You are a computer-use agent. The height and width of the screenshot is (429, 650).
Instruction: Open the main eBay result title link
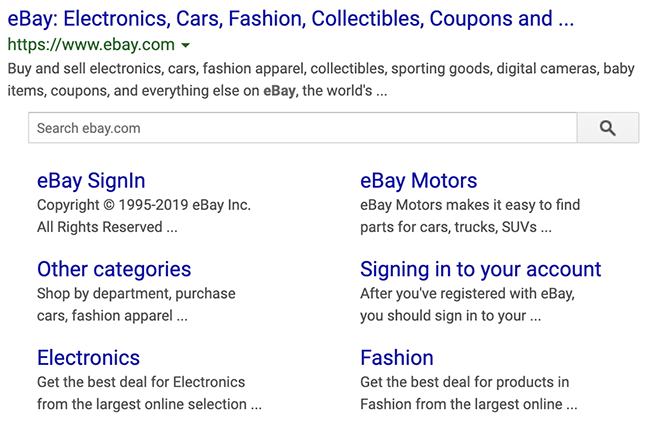(x=290, y=18)
